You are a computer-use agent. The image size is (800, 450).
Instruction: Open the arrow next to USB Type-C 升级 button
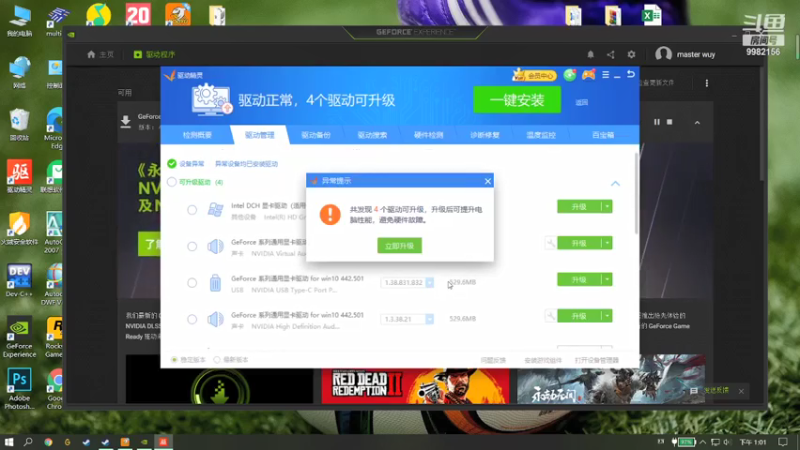[607, 280]
